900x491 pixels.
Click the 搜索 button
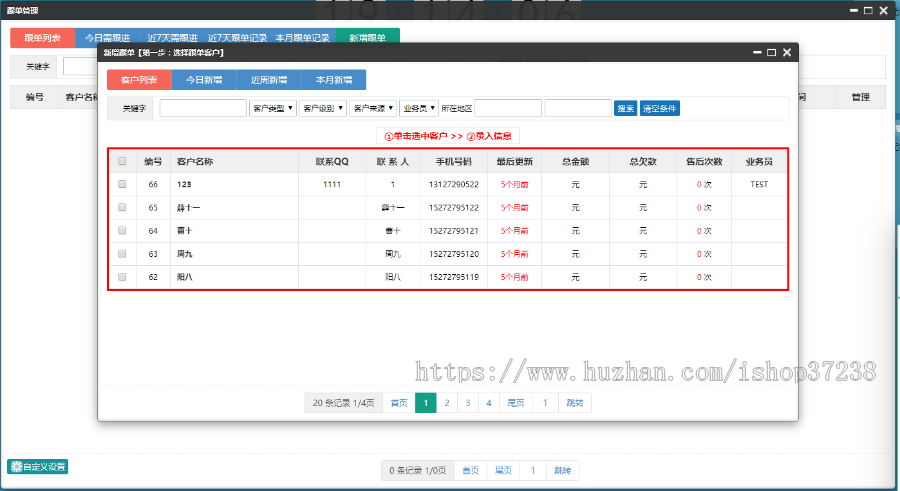click(625, 108)
